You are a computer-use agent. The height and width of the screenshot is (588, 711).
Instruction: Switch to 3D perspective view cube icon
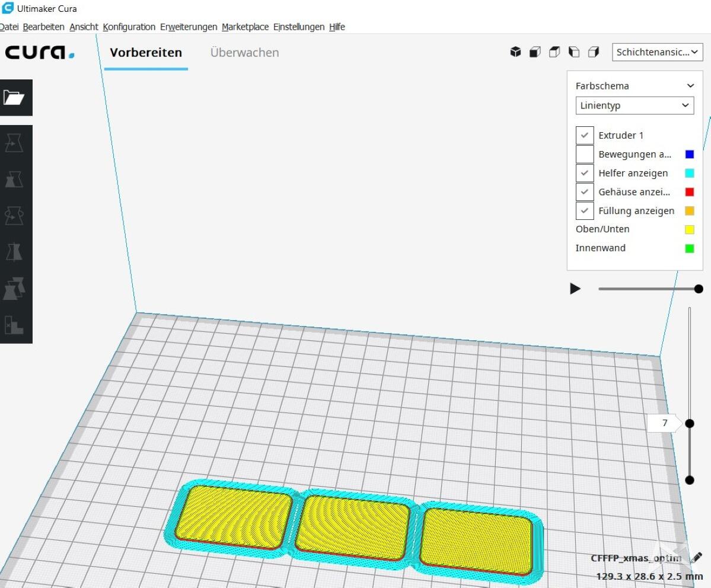515,52
